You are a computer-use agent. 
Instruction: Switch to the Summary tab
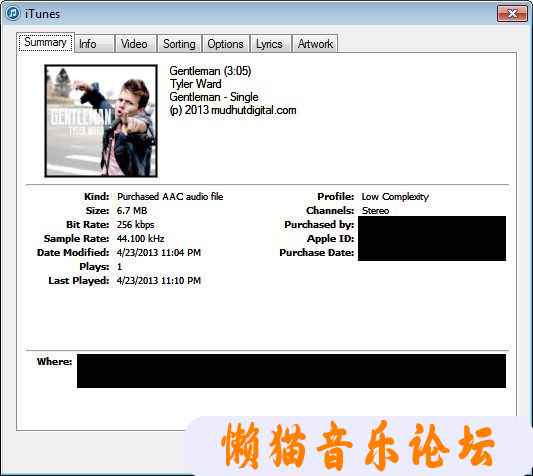[x=46, y=42]
